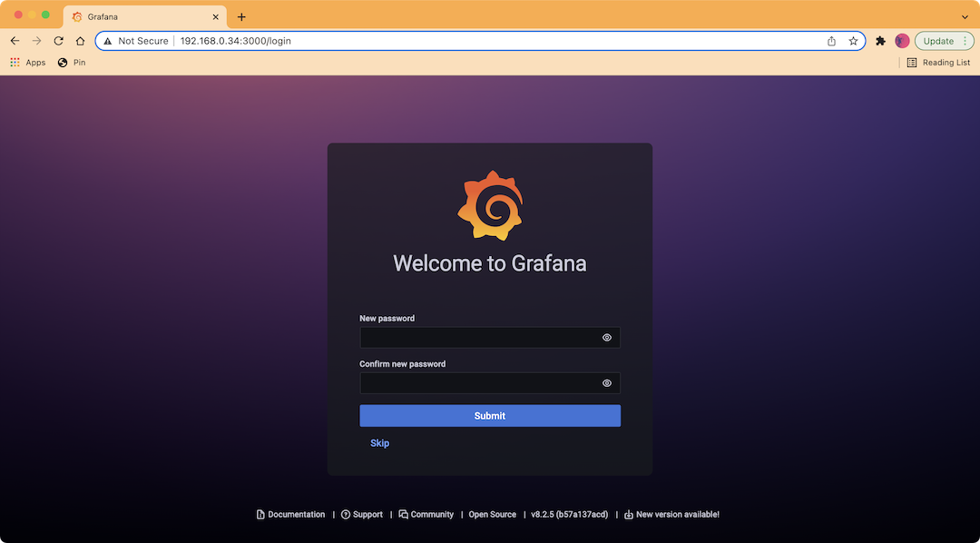This screenshot has height=543, width=980.
Task: Click the Welcome to Grafana heading
Action: tap(490, 263)
